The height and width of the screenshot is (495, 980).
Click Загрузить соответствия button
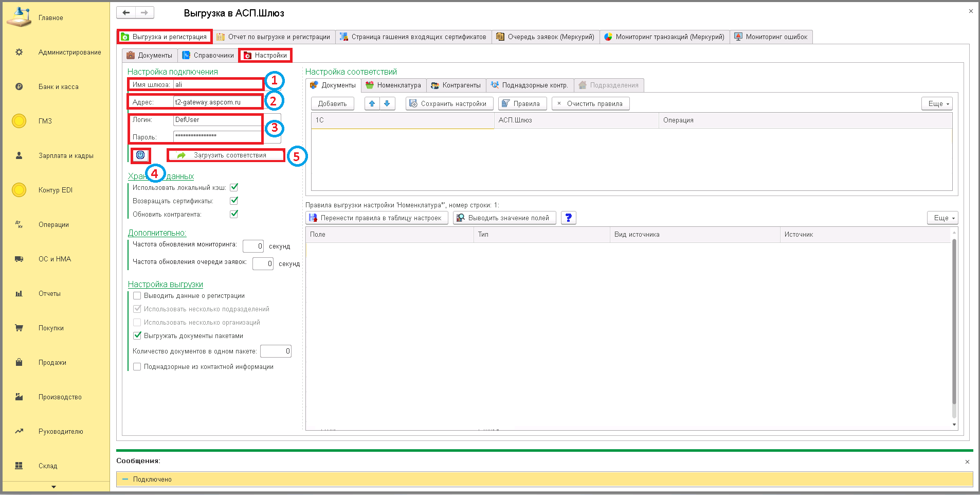[226, 155]
